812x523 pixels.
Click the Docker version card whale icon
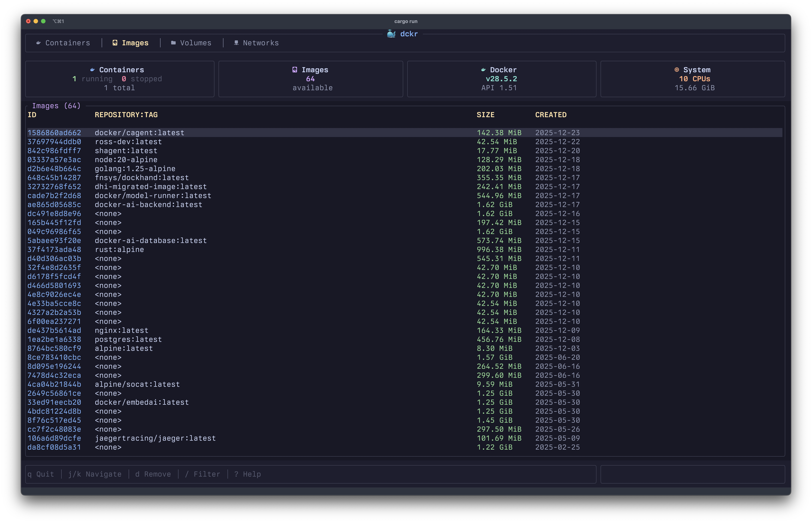(483, 70)
